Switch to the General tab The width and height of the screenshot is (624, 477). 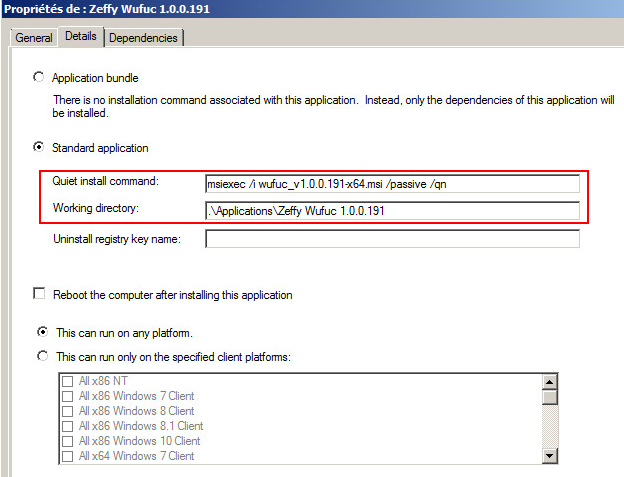pos(34,38)
